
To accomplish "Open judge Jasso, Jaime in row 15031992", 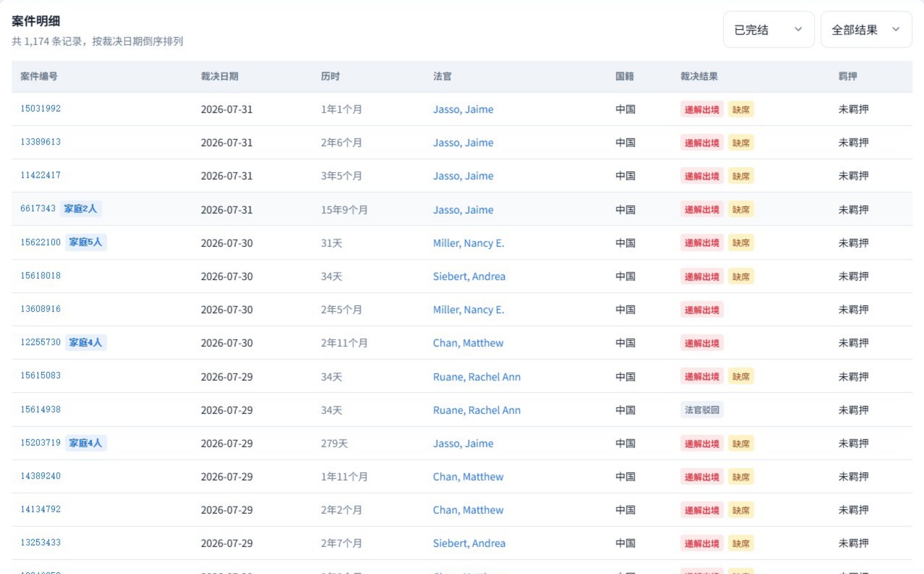I will pos(463,109).
